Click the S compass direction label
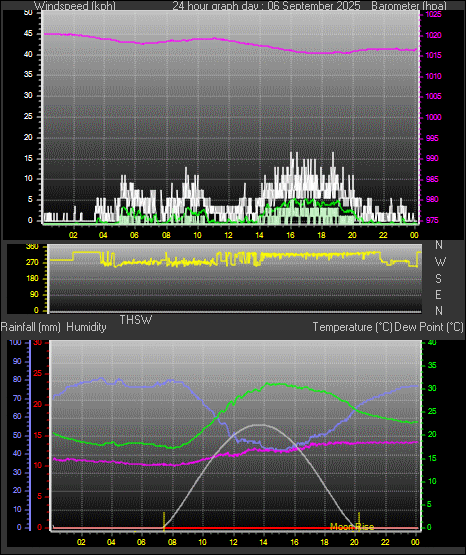This screenshot has height=555, width=466. [x=438, y=279]
